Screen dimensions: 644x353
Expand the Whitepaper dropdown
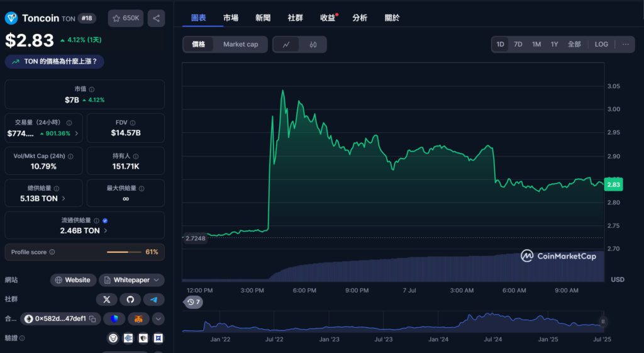pos(155,280)
